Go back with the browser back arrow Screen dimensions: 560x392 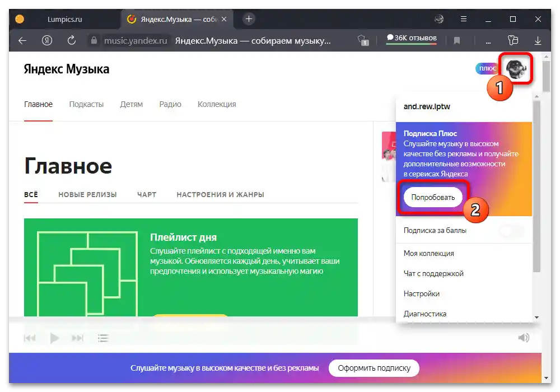[22, 40]
